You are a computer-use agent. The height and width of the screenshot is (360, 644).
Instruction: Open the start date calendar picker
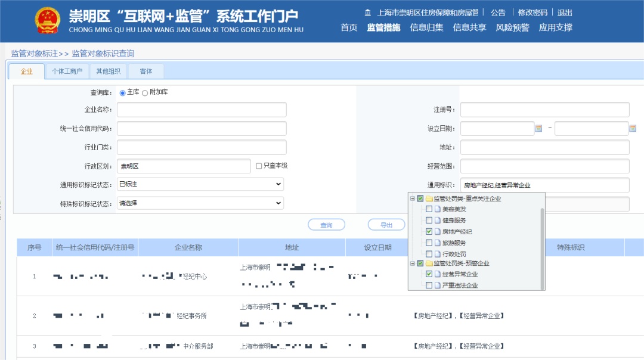pyautogui.click(x=538, y=128)
